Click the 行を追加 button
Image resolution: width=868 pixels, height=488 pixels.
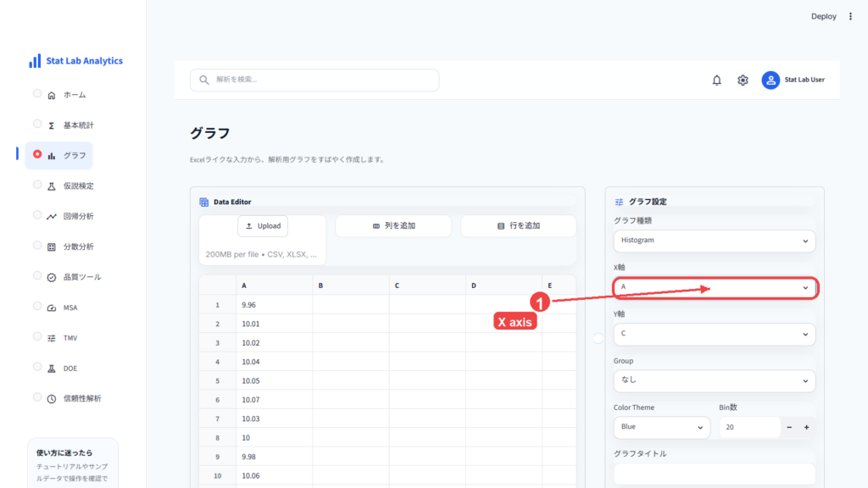[519, 225]
